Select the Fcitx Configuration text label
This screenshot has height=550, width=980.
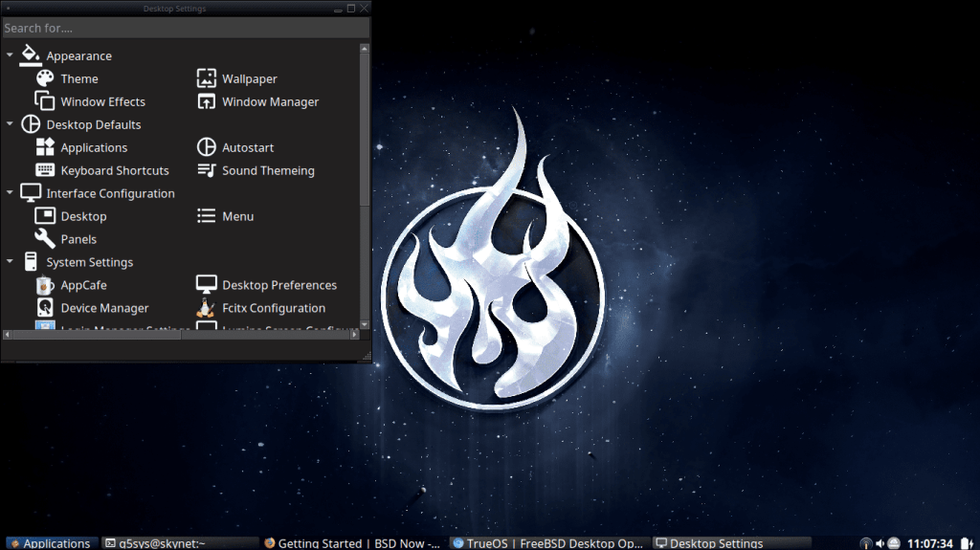pyautogui.click(x=274, y=308)
